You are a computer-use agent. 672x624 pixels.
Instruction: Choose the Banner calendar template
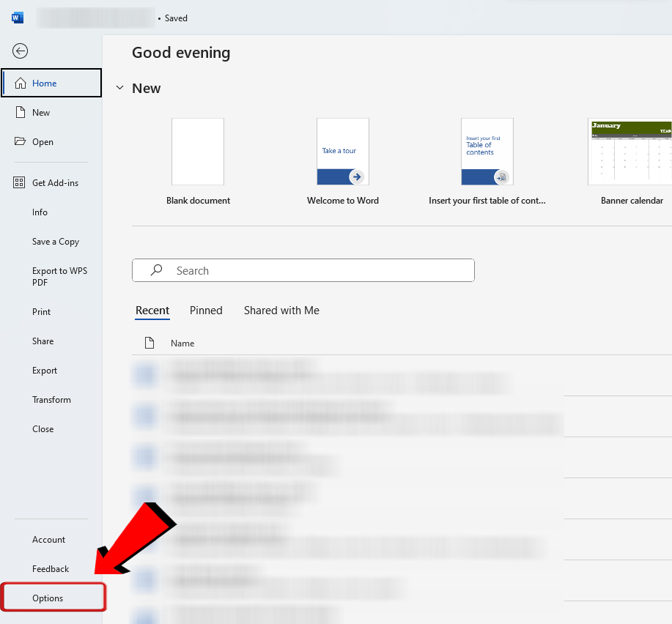pos(630,152)
